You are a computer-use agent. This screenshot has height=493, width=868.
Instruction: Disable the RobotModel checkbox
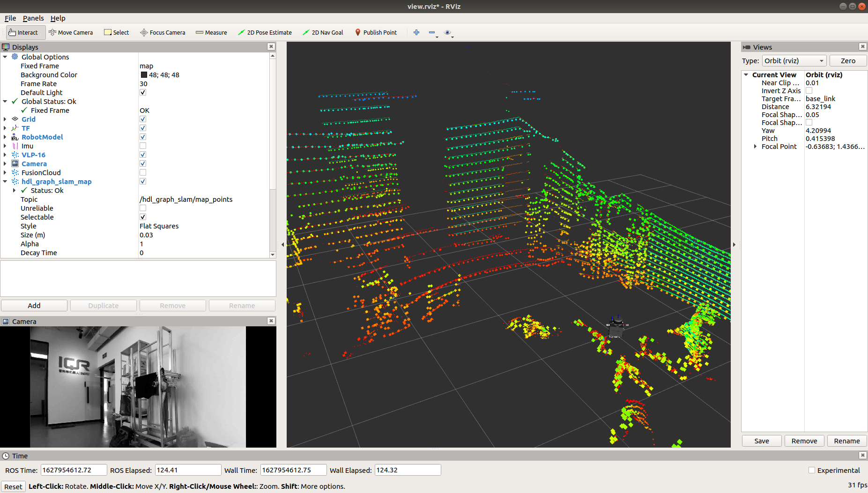143,137
